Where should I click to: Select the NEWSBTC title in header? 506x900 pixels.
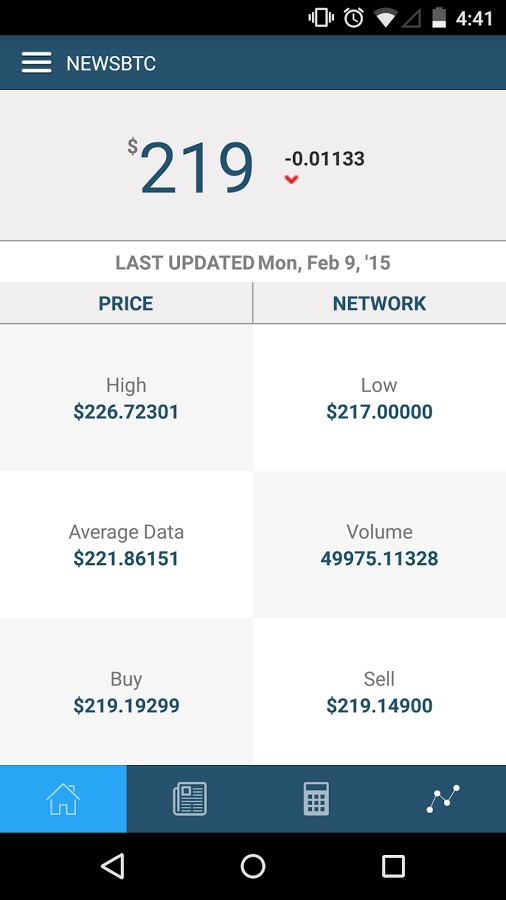[111, 63]
